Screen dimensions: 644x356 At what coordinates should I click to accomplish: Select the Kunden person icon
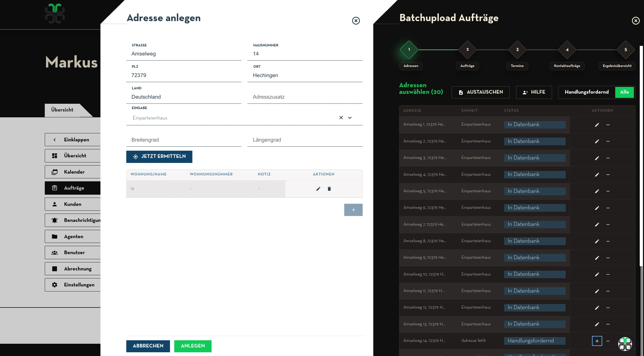[55, 204]
